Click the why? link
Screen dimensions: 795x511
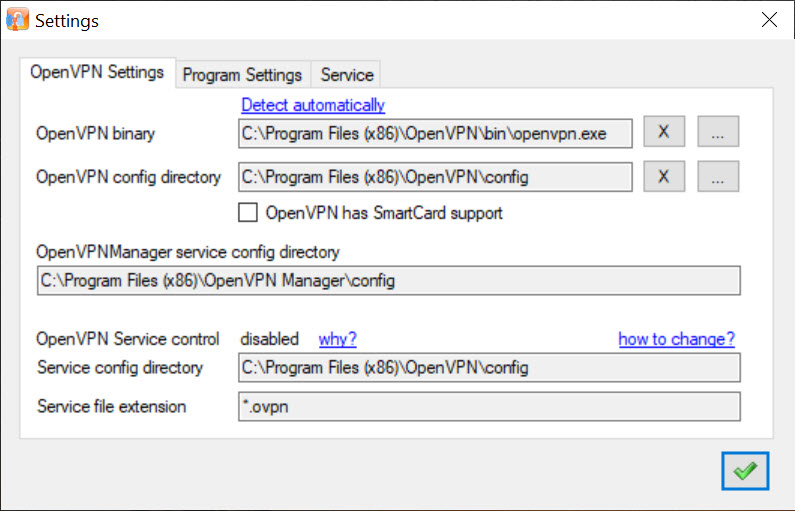[x=338, y=339]
